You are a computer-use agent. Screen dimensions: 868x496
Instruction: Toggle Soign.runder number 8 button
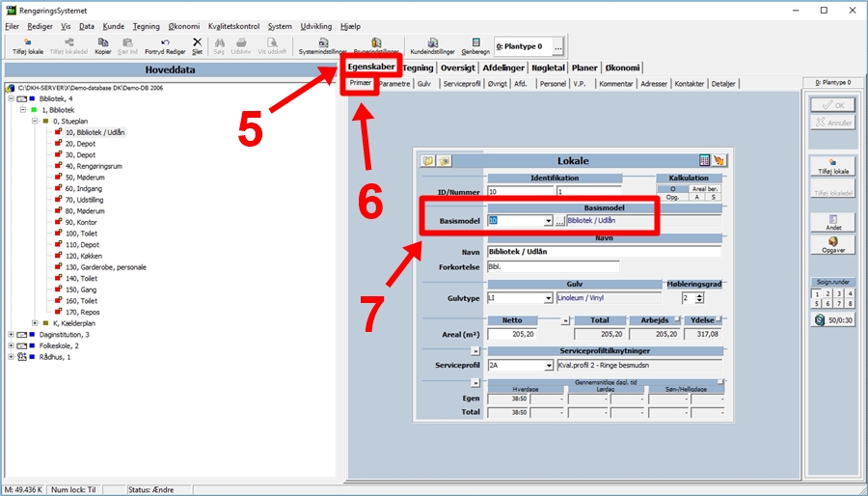pos(850,303)
